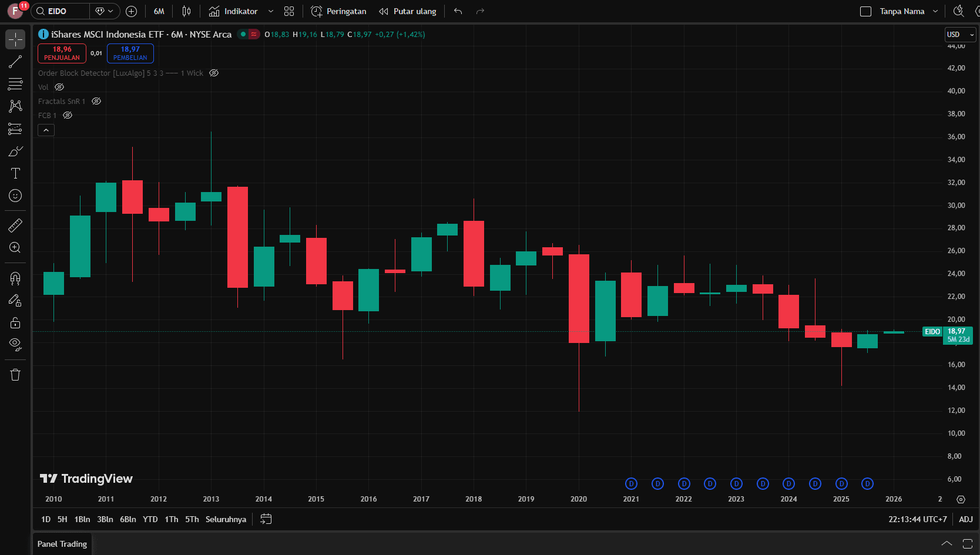980x555 pixels.
Task: Start Putar ulang bar replay
Action: [x=408, y=11]
